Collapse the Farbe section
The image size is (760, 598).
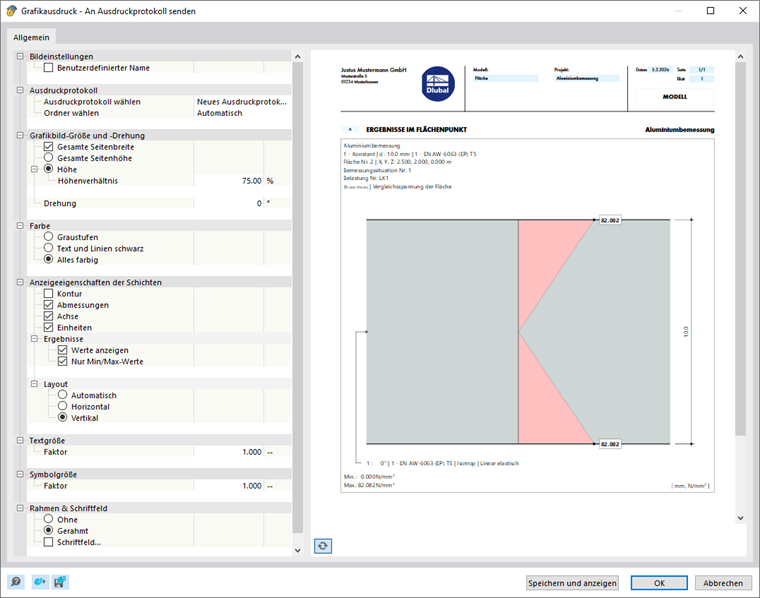20,226
